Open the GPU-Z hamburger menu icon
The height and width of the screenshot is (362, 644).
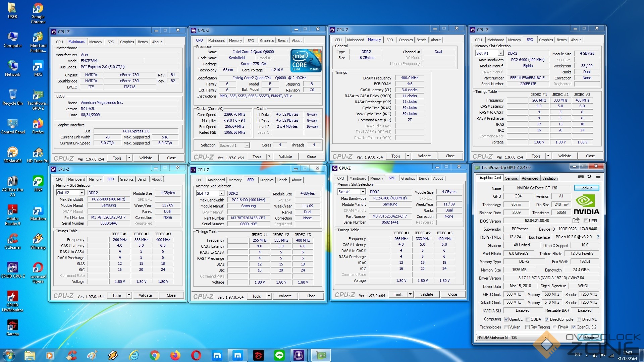tap(598, 176)
